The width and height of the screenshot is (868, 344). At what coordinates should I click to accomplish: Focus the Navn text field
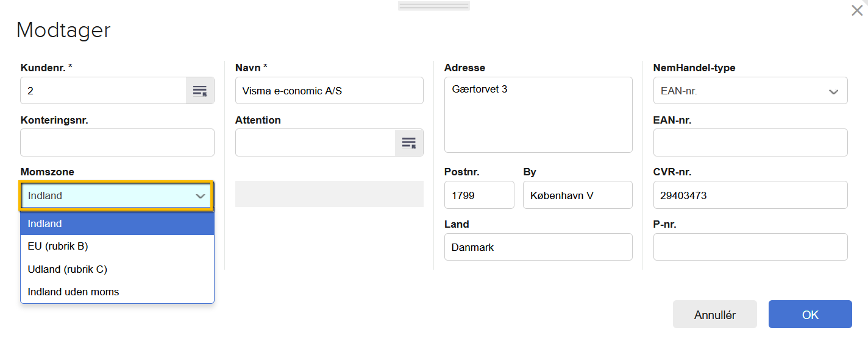pos(329,91)
